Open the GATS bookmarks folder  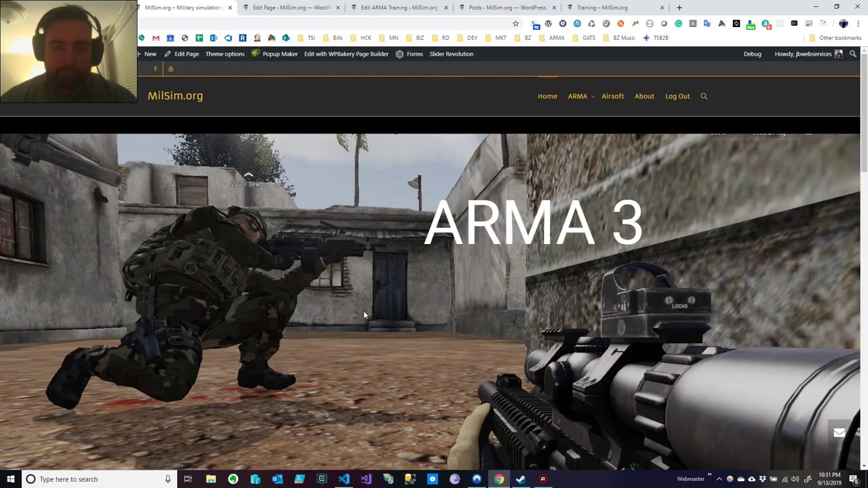[584, 38]
